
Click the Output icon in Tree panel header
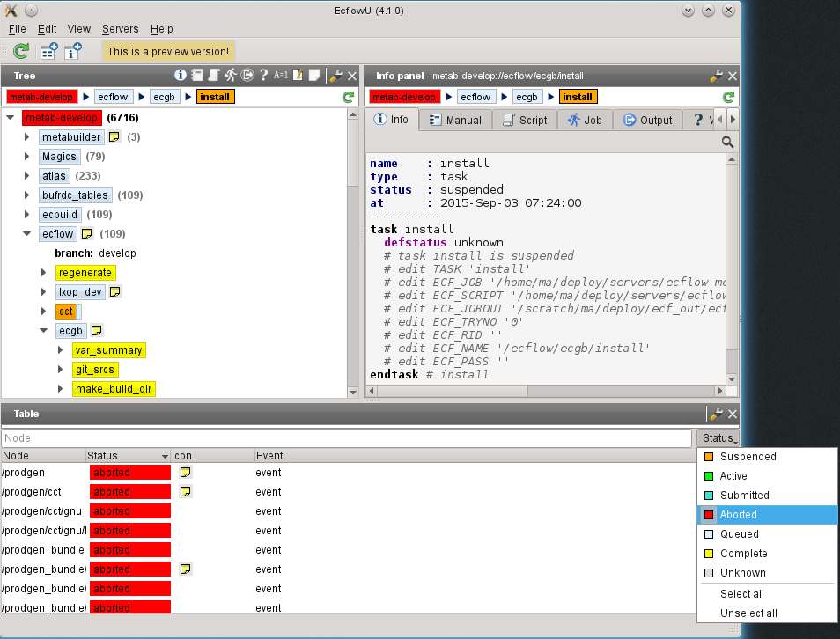click(247, 76)
